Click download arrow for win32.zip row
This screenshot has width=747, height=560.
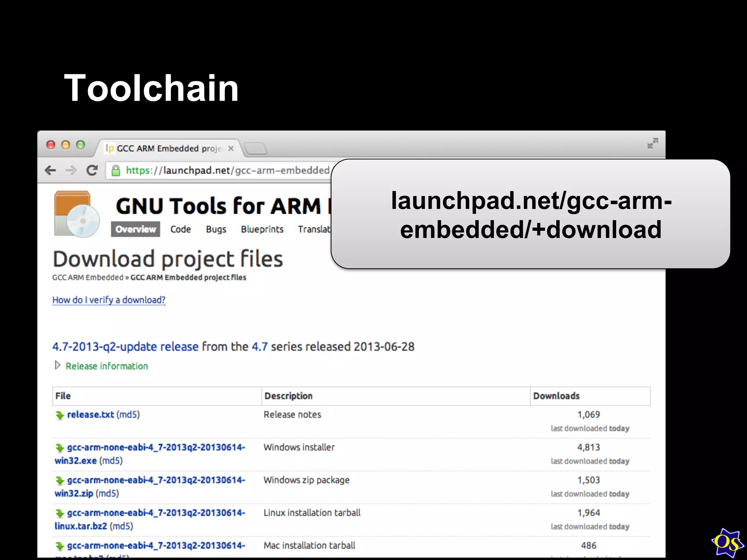tap(59, 481)
